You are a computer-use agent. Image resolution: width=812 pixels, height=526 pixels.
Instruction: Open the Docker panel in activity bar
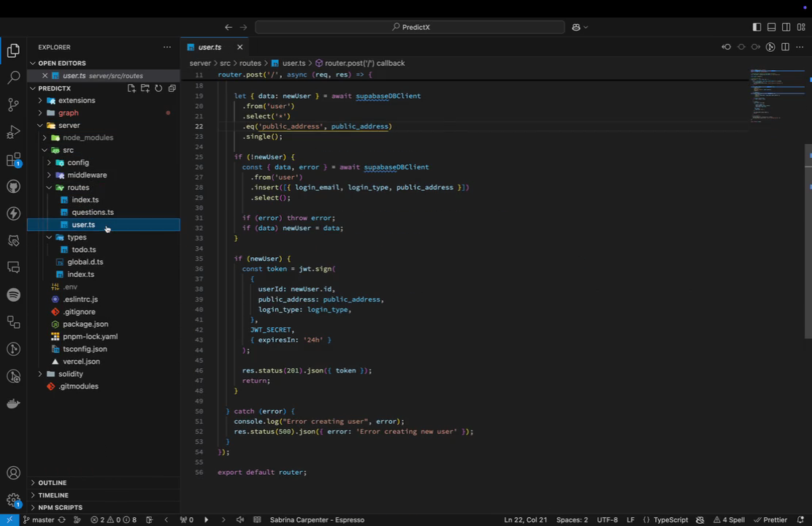pyautogui.click(x=13, y=403)
